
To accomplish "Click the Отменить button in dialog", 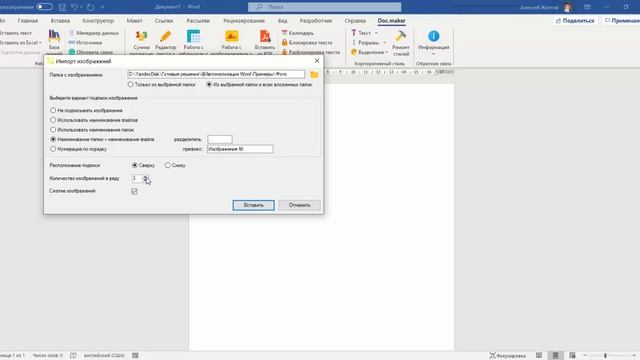I will tap(299, 205).
